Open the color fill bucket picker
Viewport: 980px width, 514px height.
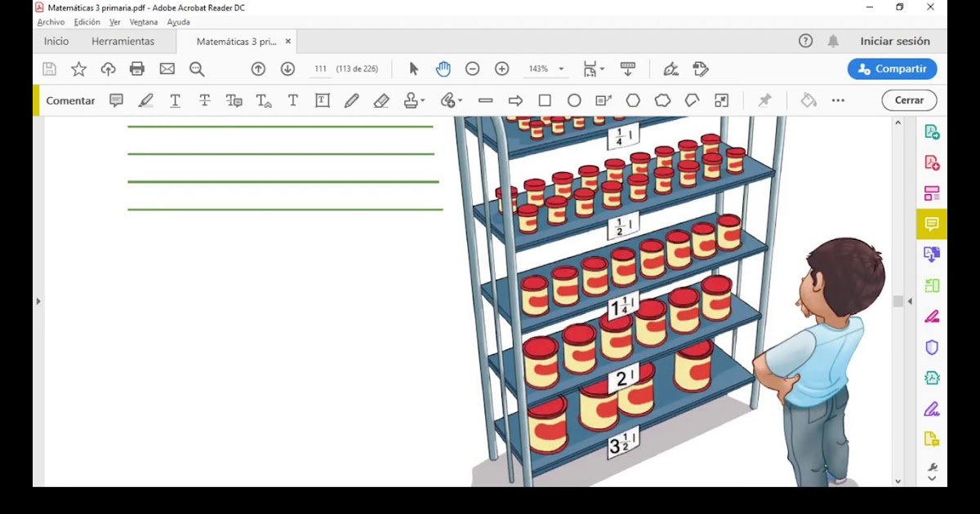[808, 100]
